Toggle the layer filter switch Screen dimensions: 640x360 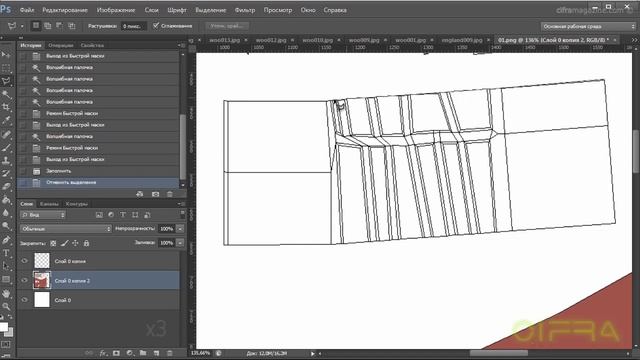182,214
